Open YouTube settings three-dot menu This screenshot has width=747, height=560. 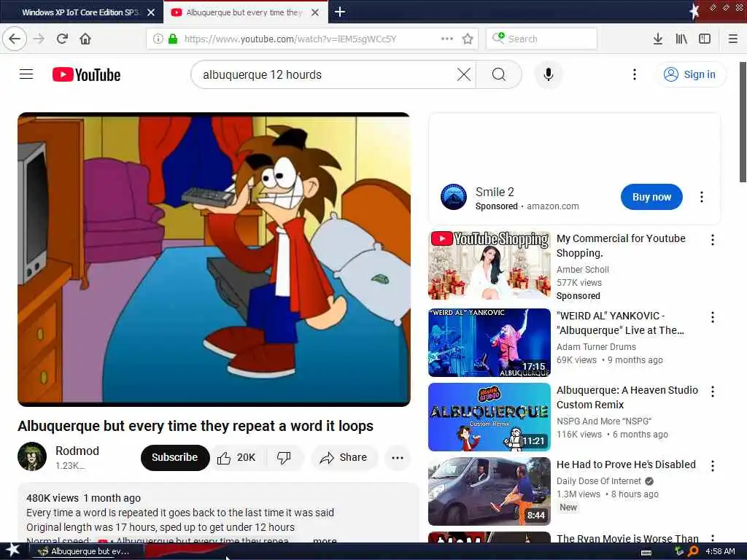pyautogui.click(x=635, y=74)
